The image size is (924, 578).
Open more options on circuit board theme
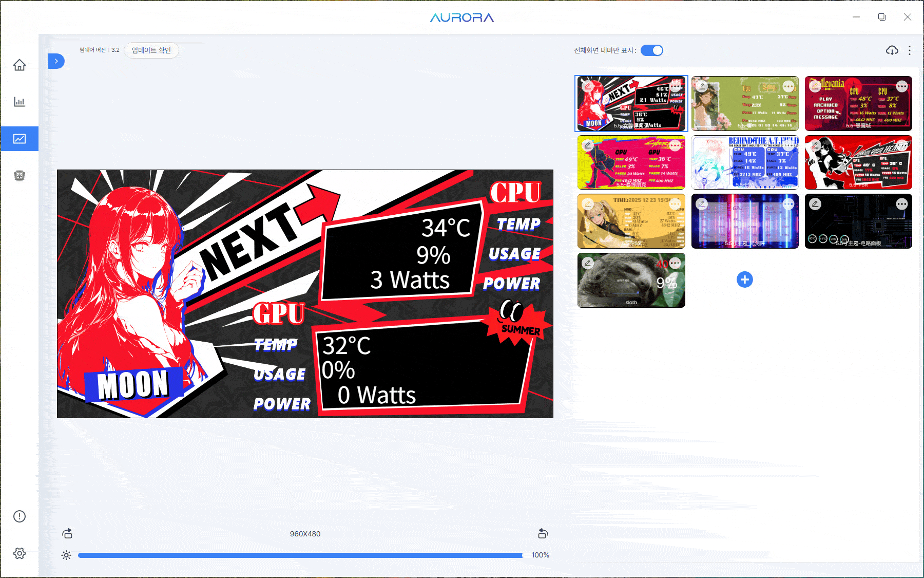(902, 204)
